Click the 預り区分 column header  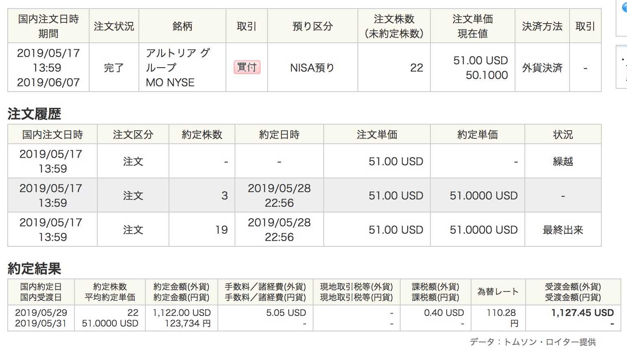[x=312, y=26]
